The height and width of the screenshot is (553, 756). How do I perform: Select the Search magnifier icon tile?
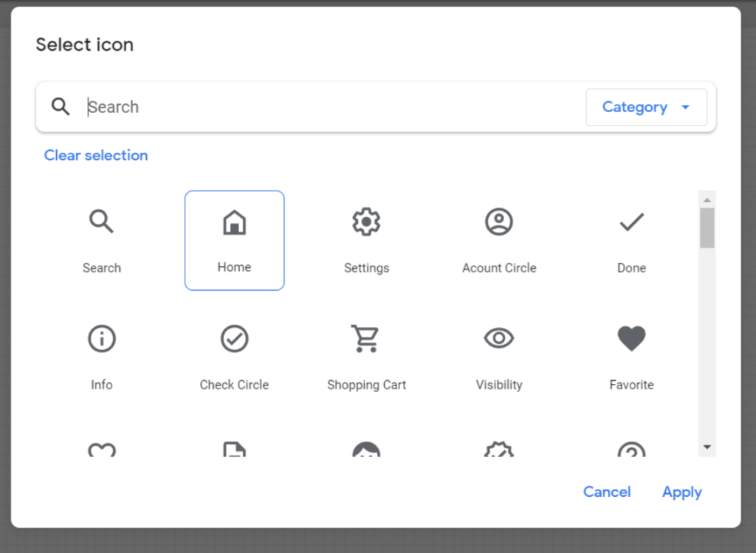(x=102, y=240)
